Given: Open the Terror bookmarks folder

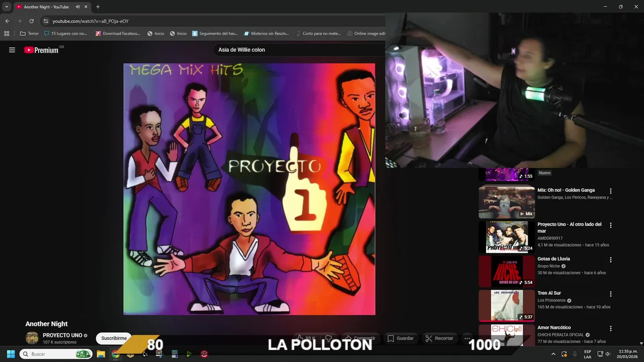Looking at the screenshot, I should point(29,34).
